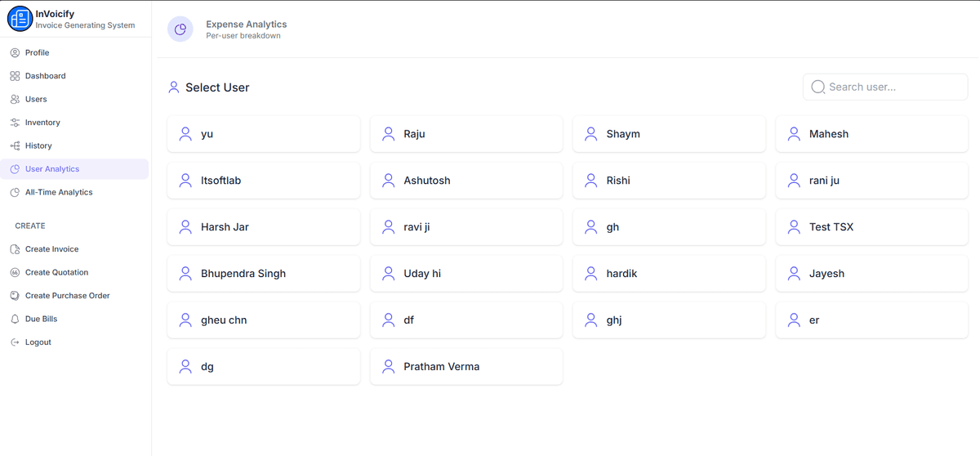This screenshot has height=456, width=980.
Task: Click the Create Quotation icon
Action: coord(15,273)
